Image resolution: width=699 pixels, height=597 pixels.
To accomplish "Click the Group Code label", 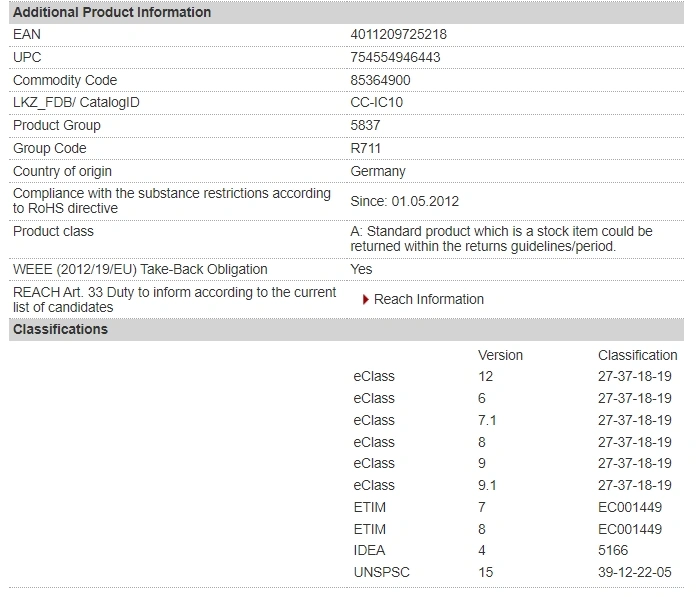I will pyautogui.click(x=49, y=148).
